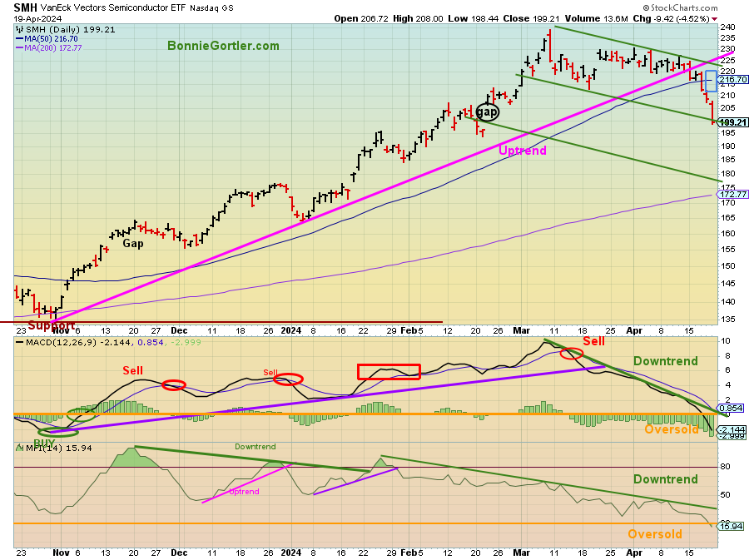Click the dark red 'Support' label
The image size is (749, 560).
[x=52, y=325]
